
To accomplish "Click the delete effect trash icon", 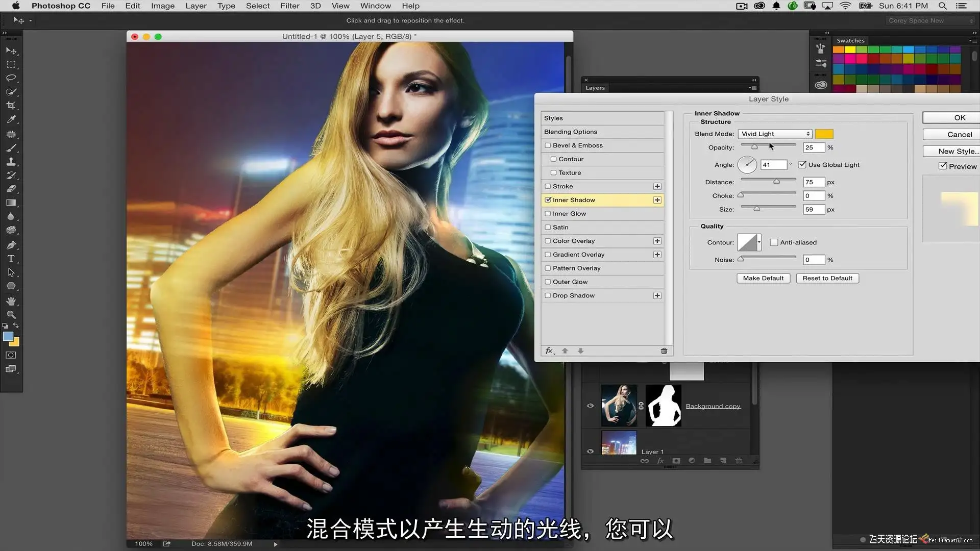I will (x=664, y=351).
